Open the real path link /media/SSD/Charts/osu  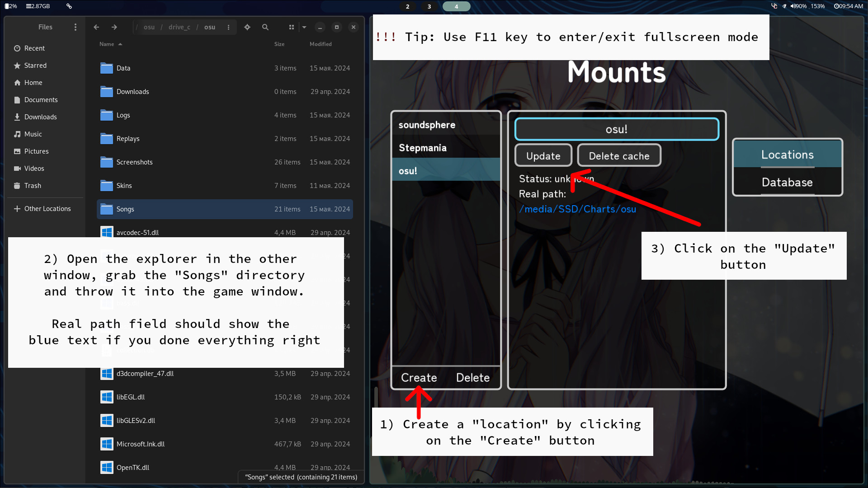[x=576, y=209]
